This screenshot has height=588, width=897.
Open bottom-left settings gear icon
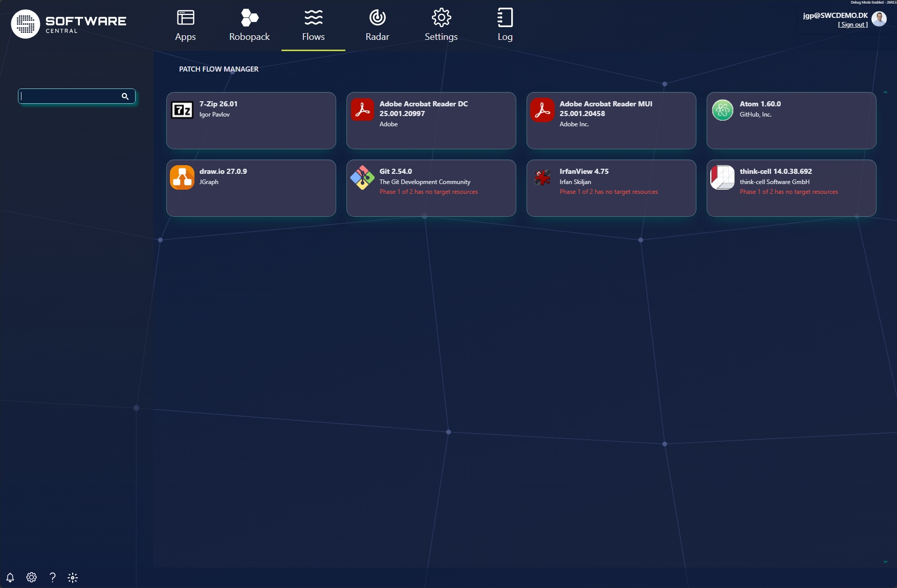31,577
